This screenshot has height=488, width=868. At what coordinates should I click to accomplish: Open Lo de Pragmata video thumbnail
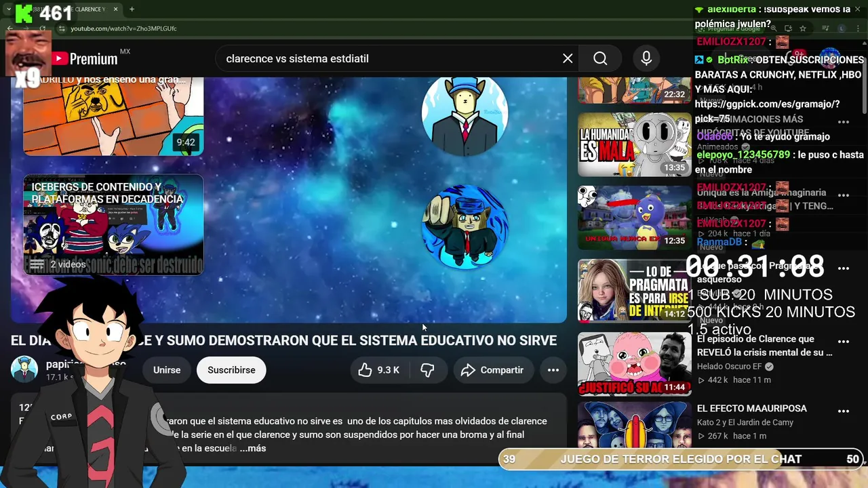tap(634, 291)
